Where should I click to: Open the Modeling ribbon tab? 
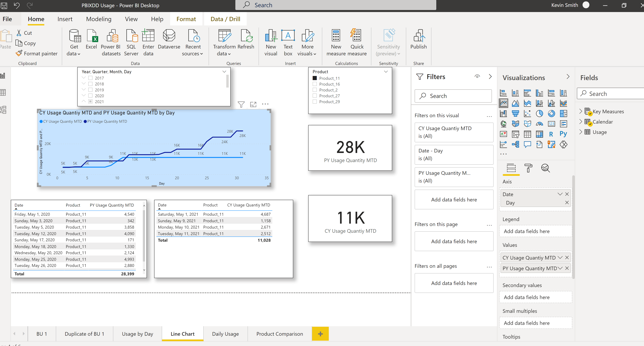tap(99, 19)
